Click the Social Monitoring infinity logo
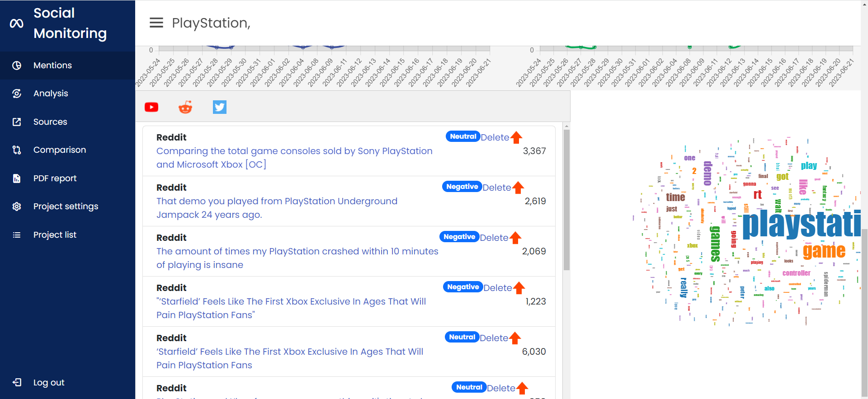The image size is (868, 399). pos(17,23)
